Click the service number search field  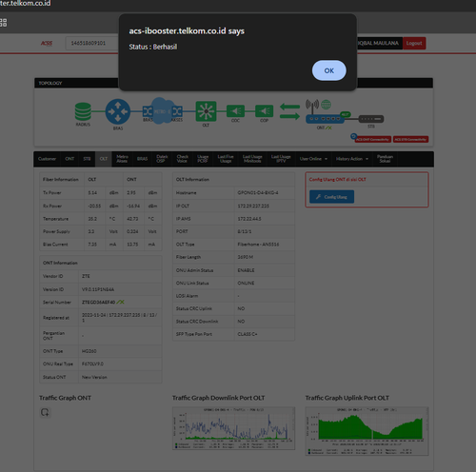(92, 43)
